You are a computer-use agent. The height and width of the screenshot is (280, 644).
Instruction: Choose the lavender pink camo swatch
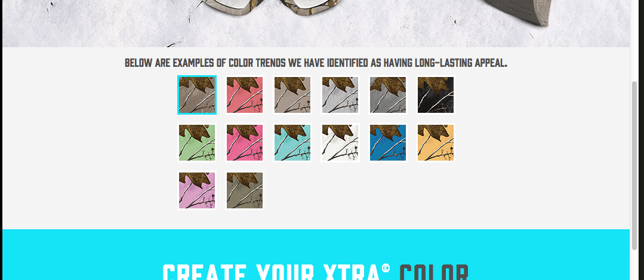[x=197, y=190]
